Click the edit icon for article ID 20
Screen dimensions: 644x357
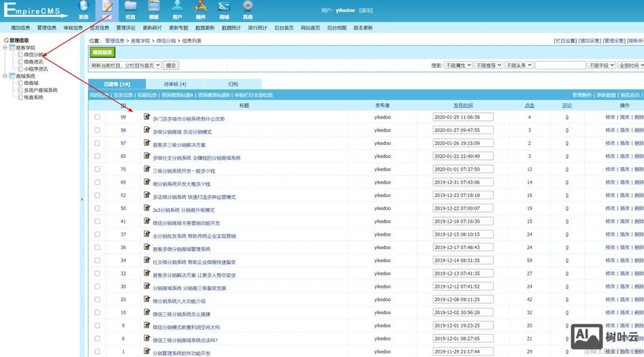click(147, 299)
